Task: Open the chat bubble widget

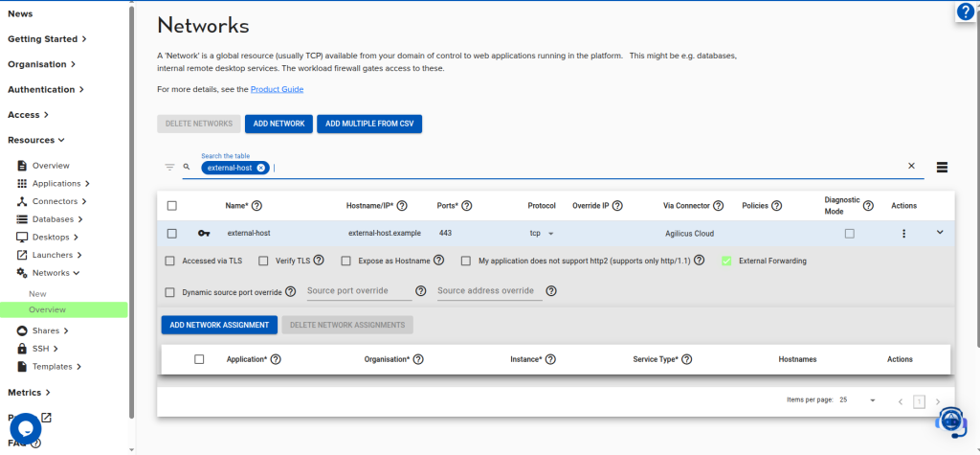Action: click(x=26, y=429)
